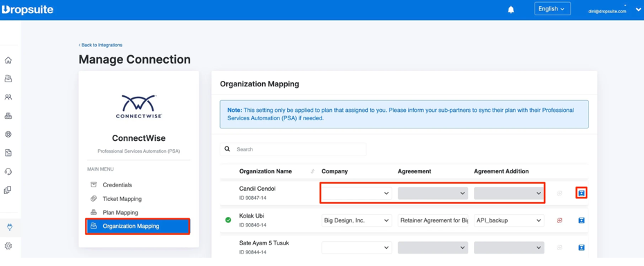Screen dimensions: 644x266
Task: Select Organization Mapping in the main menu
Action: 138,226
